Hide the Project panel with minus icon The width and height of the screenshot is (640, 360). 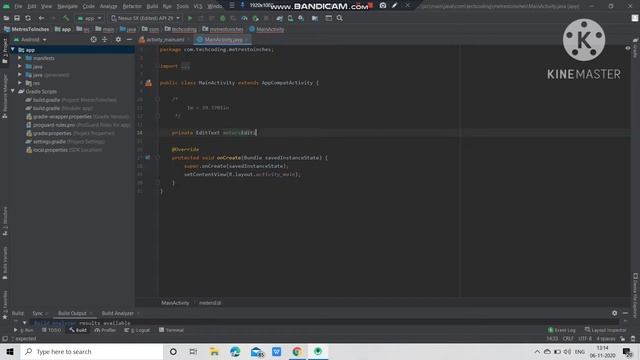(129, 40)
